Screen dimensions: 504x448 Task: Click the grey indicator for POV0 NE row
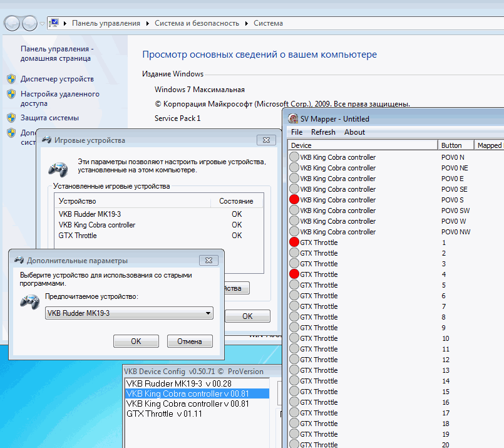point(294,167)
